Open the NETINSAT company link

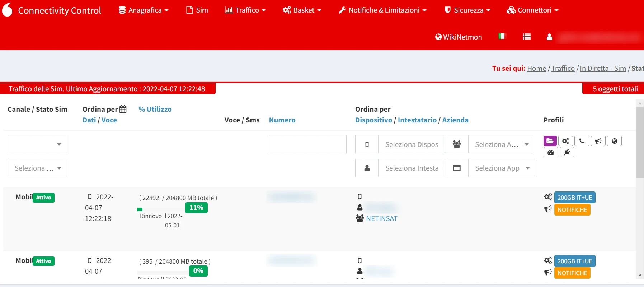pyautogui.click(x=382, y=218)
